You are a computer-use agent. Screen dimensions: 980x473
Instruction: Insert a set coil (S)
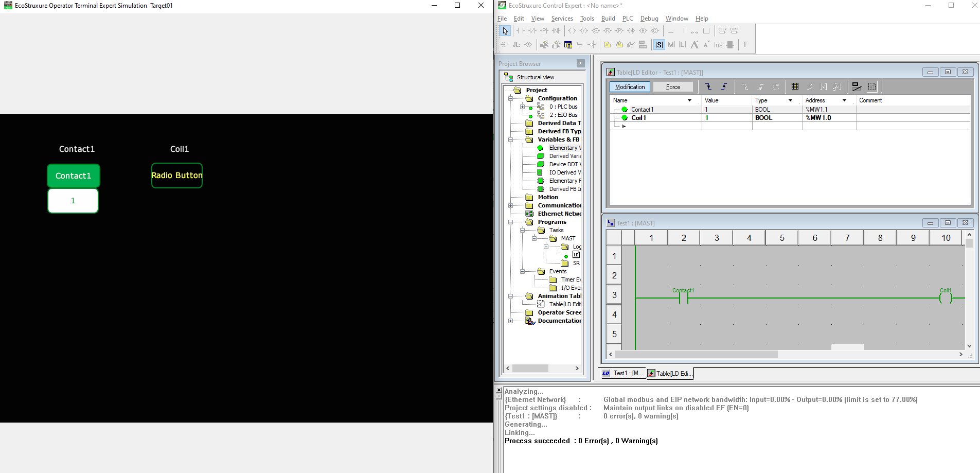[x=595, y=31]
